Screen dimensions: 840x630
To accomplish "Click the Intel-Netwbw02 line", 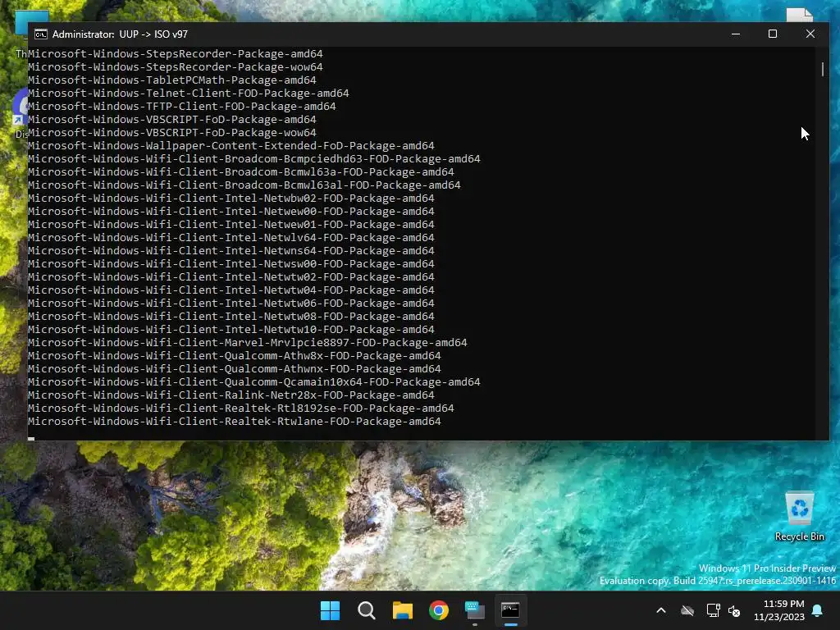I will [x=231, y=199].
